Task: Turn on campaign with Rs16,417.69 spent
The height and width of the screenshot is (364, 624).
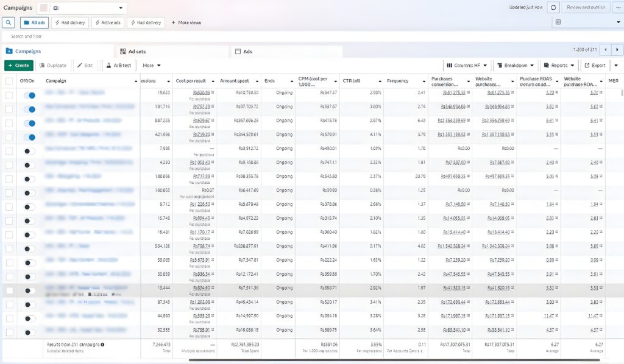Action: click(29, 193)
